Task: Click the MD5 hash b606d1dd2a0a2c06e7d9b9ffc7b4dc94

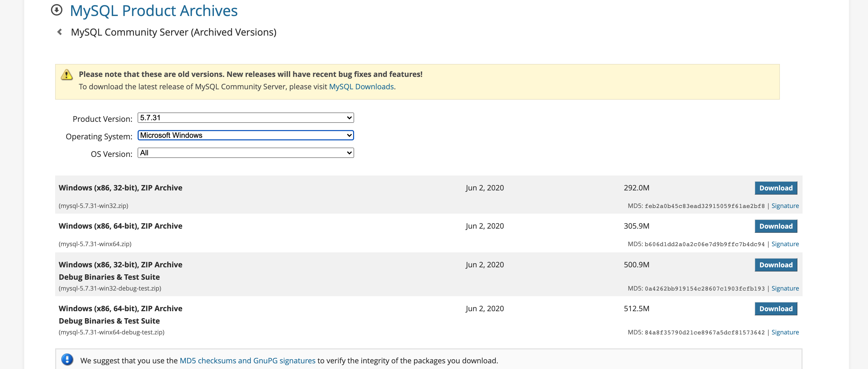Action: coord(705,244)
